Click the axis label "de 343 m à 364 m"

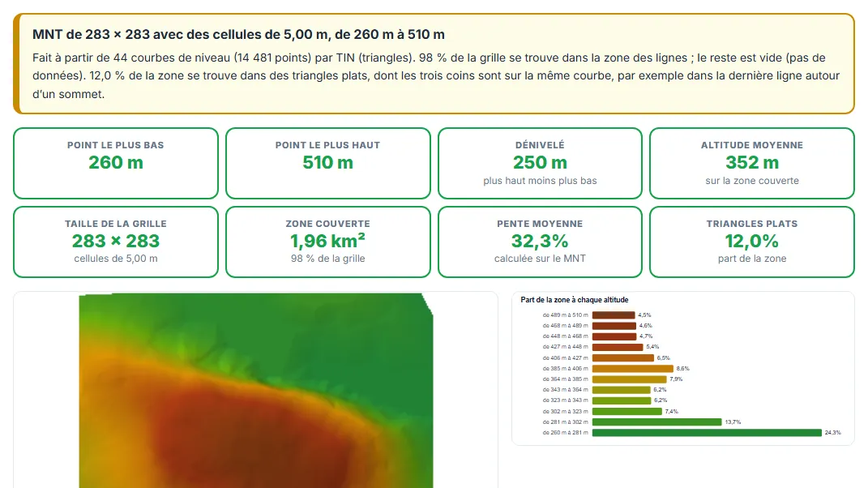(x=565, y=390)
